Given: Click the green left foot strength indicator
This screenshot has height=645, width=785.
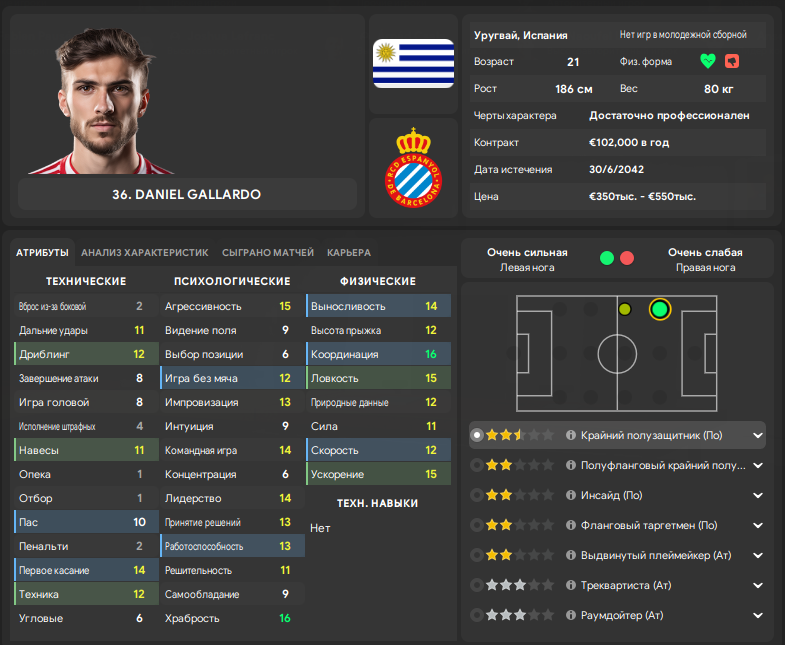Looking at the screenshot, I should tap(607, 258).
